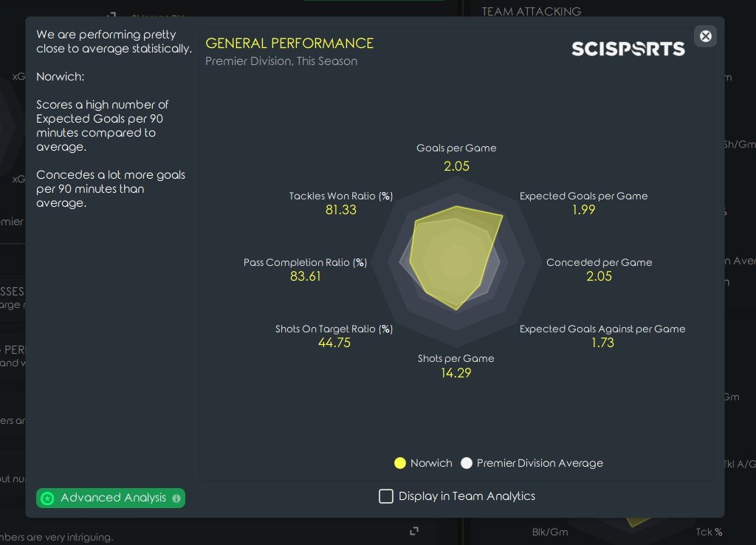Click Premier Division Average legend label
Screen dimensions: 756x545
tap(540, 463)
